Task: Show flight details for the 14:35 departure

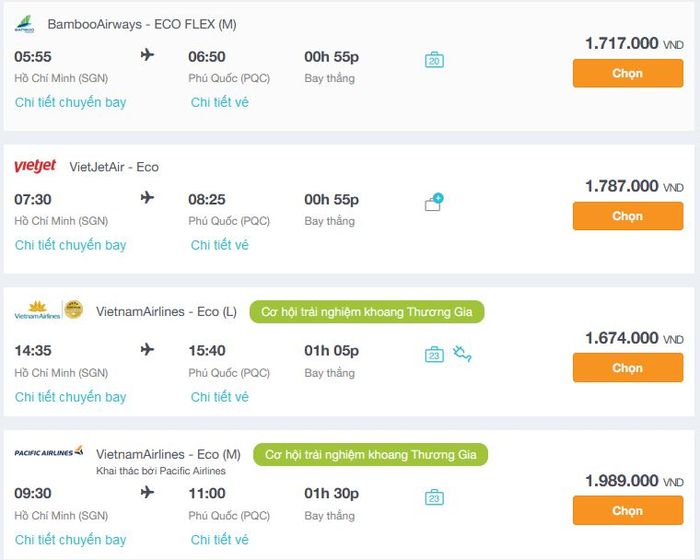Action: [x=70, y=397]
